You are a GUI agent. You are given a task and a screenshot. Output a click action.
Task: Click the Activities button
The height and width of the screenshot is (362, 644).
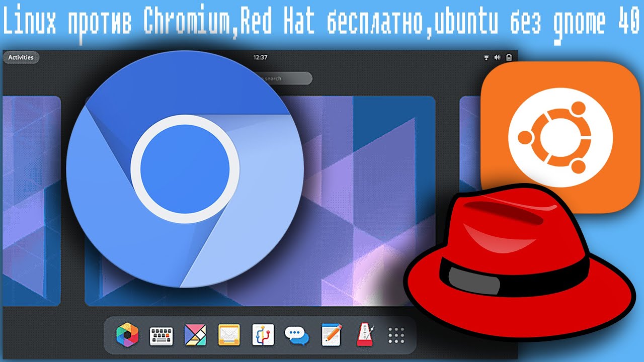pos(21,57)
